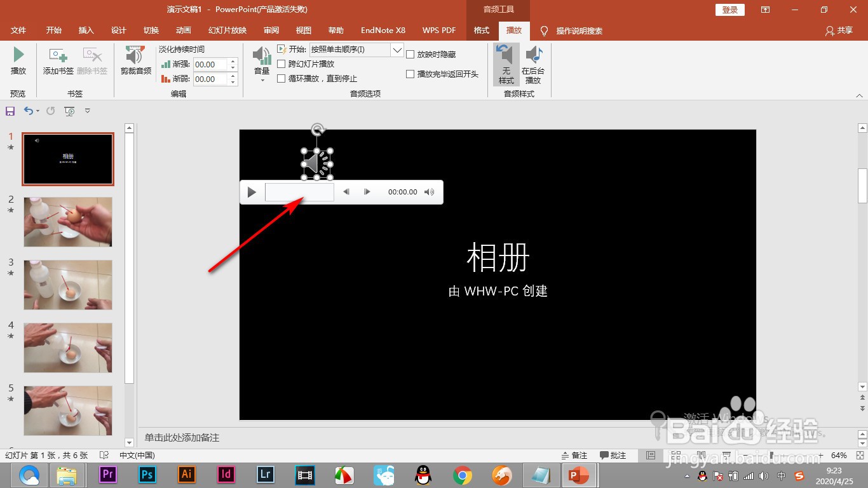Open the Quick Access Toolbar customize dropdown

tap(88, 111)
